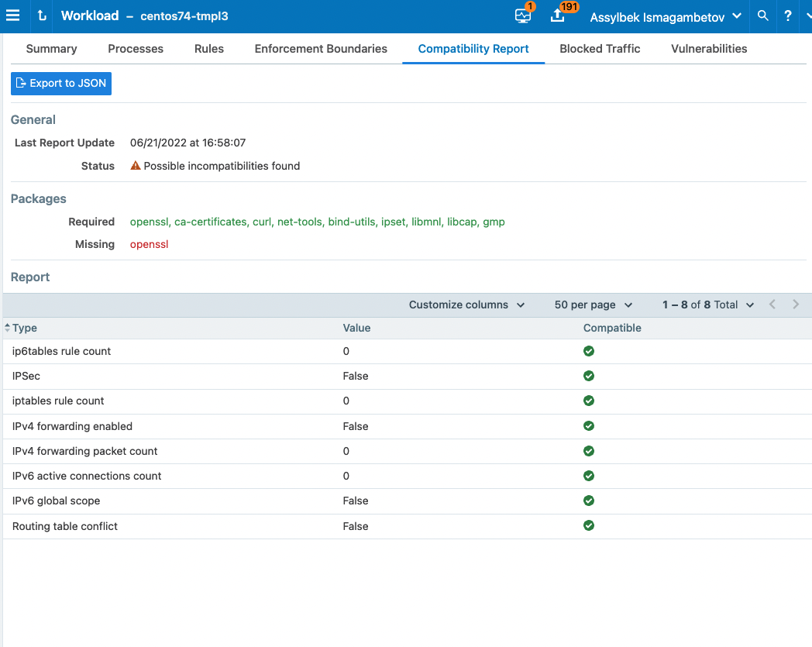
Task: Open the search magnifier in the top bar
Action: pos(764,16)
